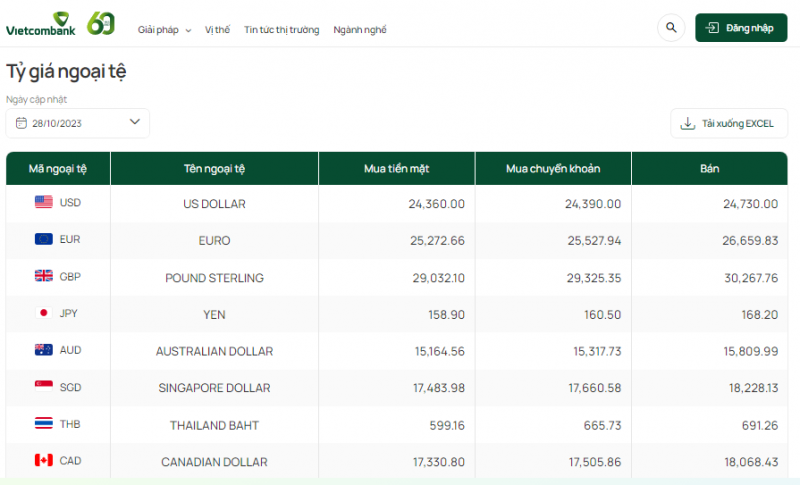This screenshot has height=485, width=800.
Task: Download rates via Tải xuống EXCEL
Action: coord(728,124)
